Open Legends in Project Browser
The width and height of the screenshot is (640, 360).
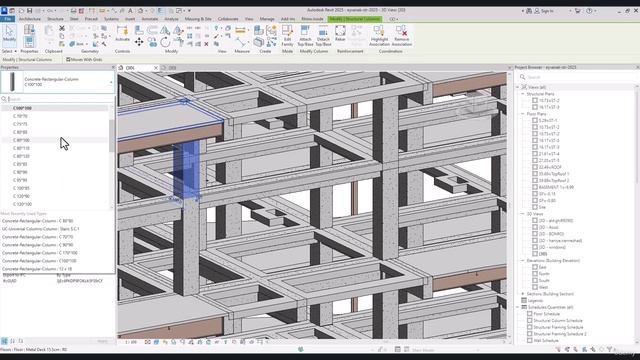(x=536, y=300)
